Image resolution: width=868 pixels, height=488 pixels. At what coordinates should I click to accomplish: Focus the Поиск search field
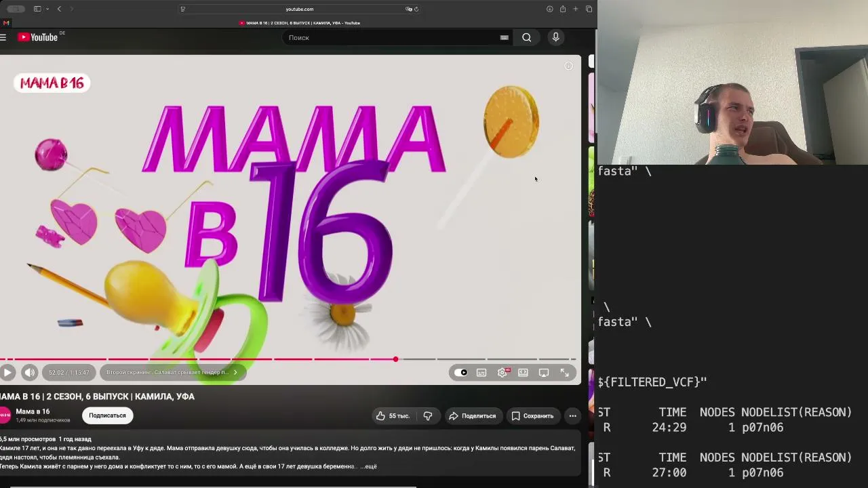click(x=393, y=37)
